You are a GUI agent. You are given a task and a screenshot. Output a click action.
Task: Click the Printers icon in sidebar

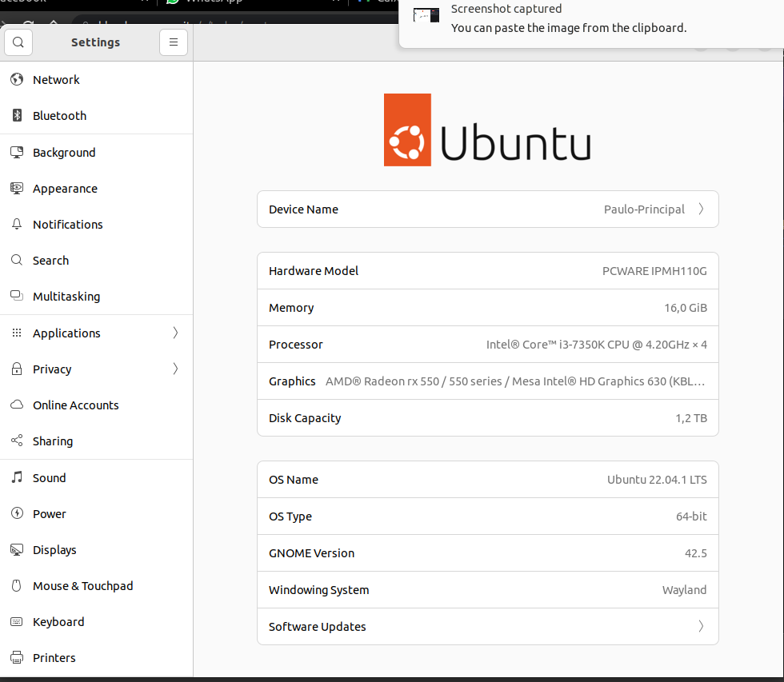click(x=17, y=657)
